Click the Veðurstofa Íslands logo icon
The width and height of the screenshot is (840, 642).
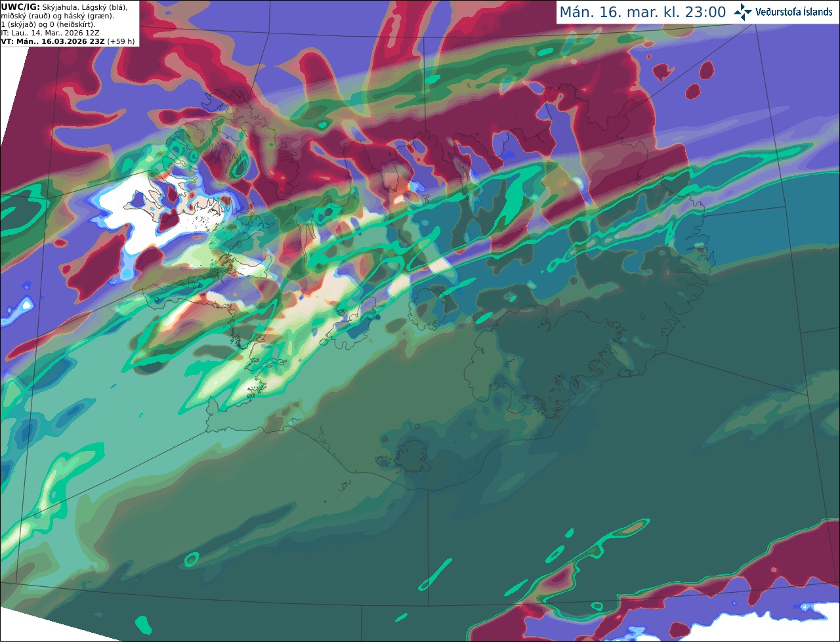743,12
